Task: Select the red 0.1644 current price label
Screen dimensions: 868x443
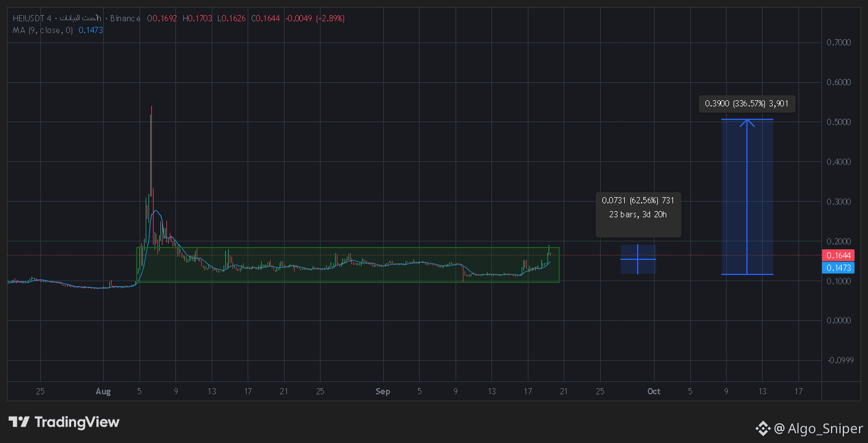Action: (838, 255)
